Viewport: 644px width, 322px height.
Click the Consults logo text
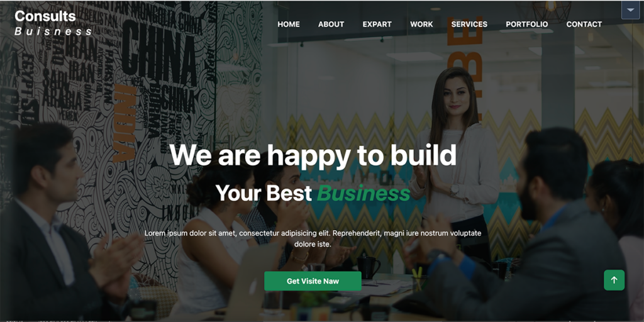tap(45, 16)
